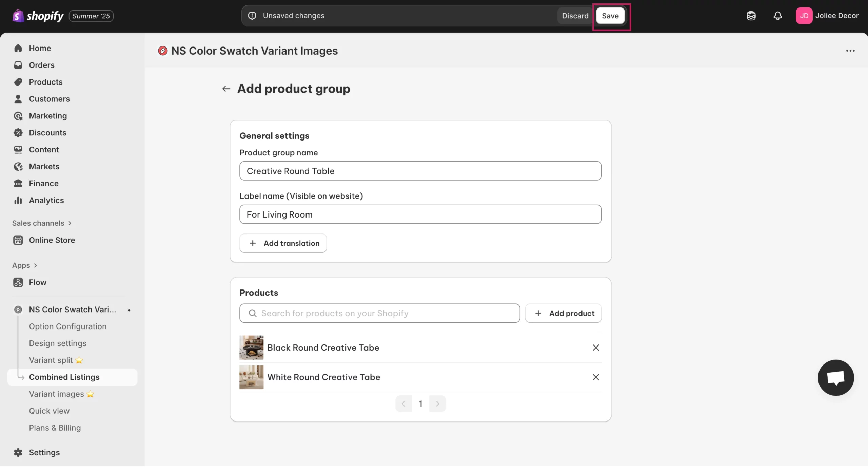Image resolution: width=868 pixels, height=468 pixels.
Task: Open Variant images submenu item
Action: pos(61,394)
